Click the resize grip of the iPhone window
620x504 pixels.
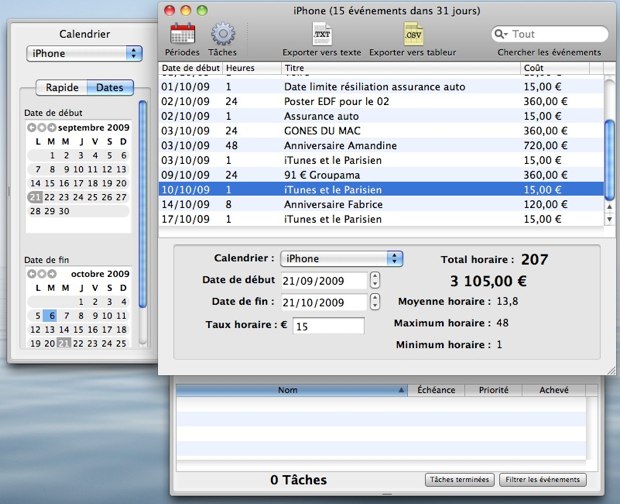(611, 370)
